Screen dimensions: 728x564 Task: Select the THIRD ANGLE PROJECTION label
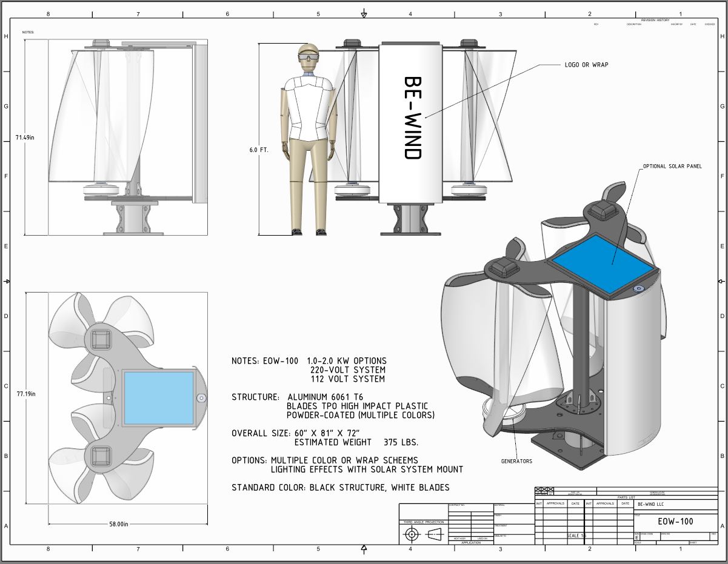click(423, 522)
